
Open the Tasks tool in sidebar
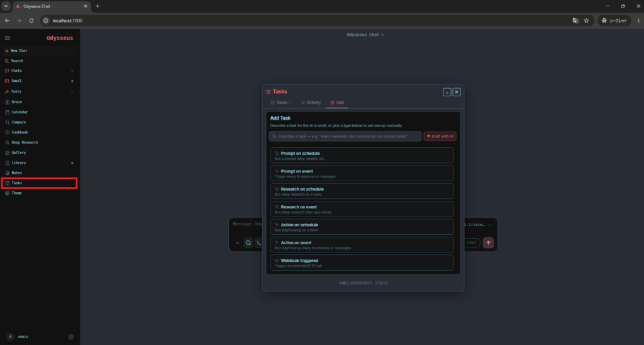40,183
